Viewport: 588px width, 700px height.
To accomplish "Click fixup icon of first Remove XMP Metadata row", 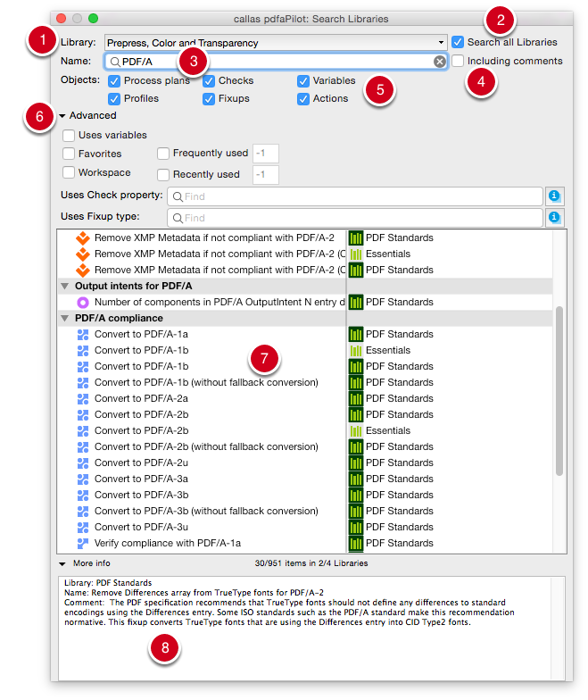I will click(x=83, y=237).
